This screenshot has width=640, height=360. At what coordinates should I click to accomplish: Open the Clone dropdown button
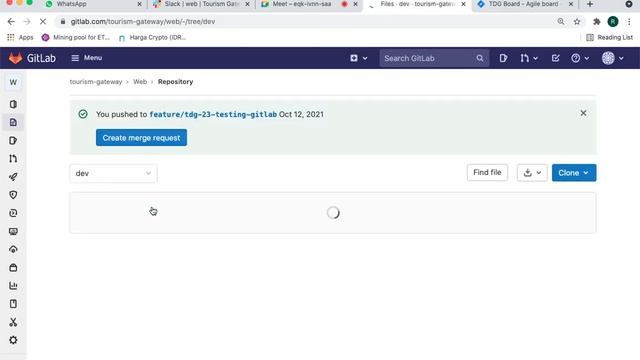(574, 173)
